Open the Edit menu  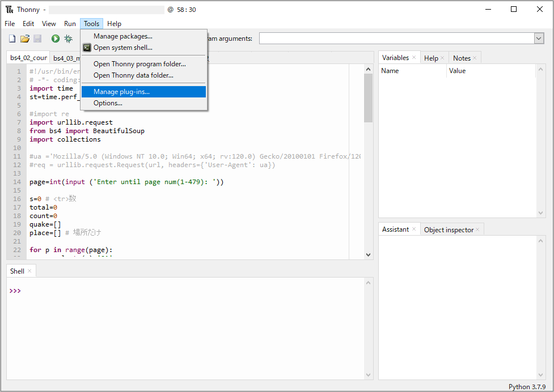tap(28, 24)
